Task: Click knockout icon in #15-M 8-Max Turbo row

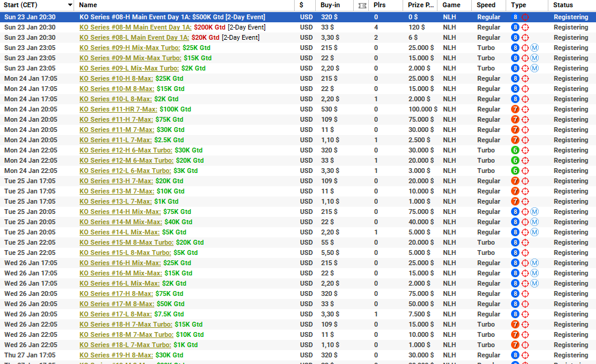Action: [x=525, y=243]
